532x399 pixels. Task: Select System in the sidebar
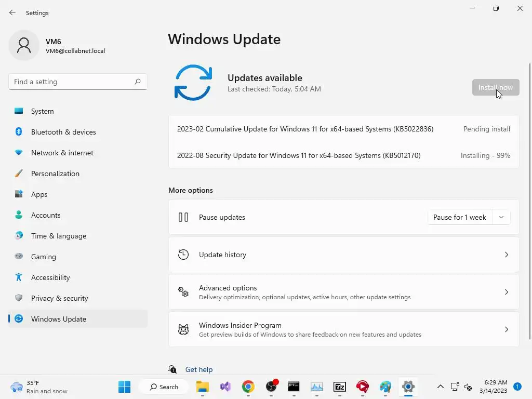tap(78, 111)
